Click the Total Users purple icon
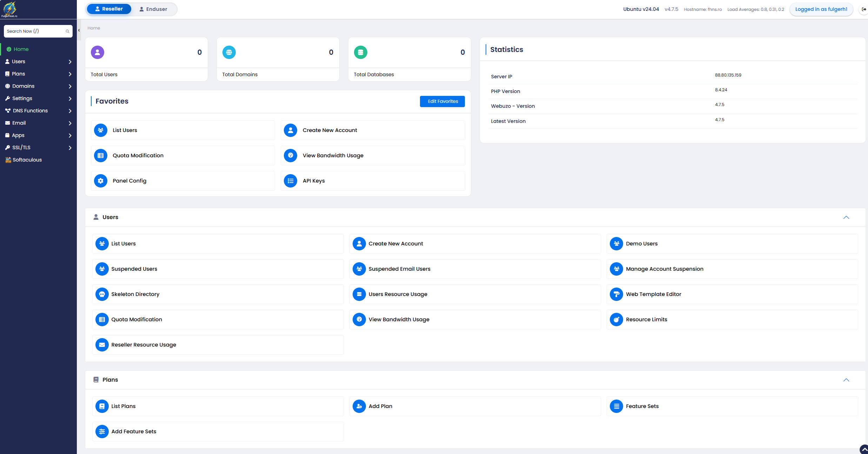 [98, 52]
